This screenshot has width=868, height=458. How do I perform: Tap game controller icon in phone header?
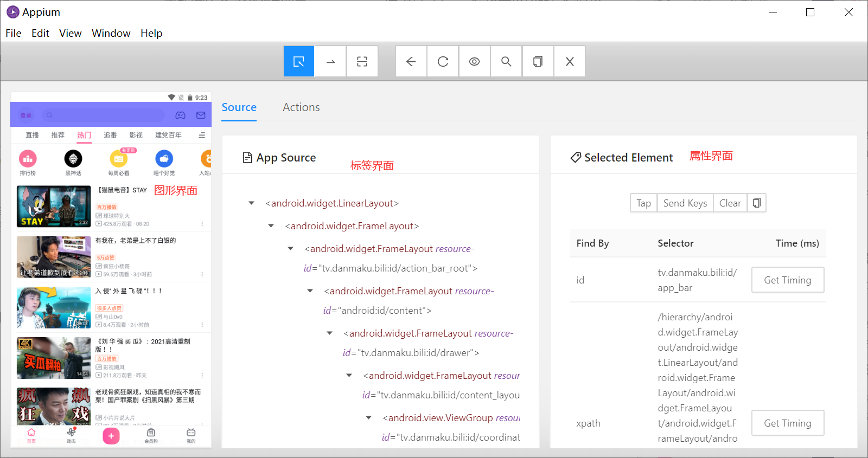[x=180, y=115]
